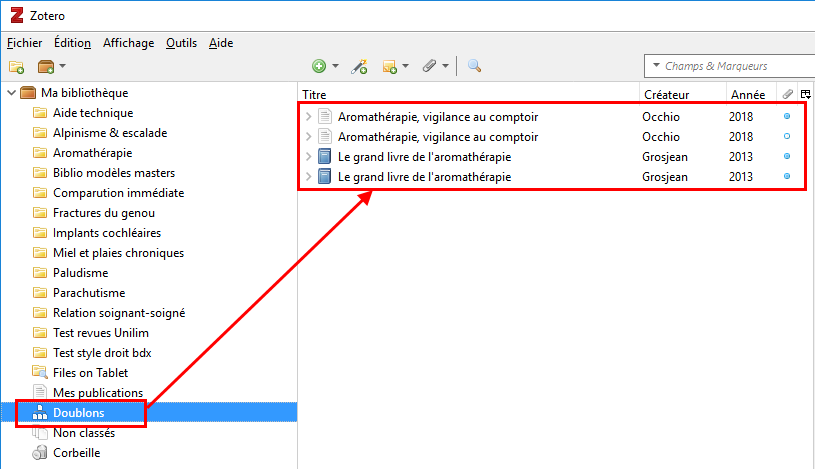Click the New Note icon
Screen dimensions: 815x469
[x=391, y=67]
